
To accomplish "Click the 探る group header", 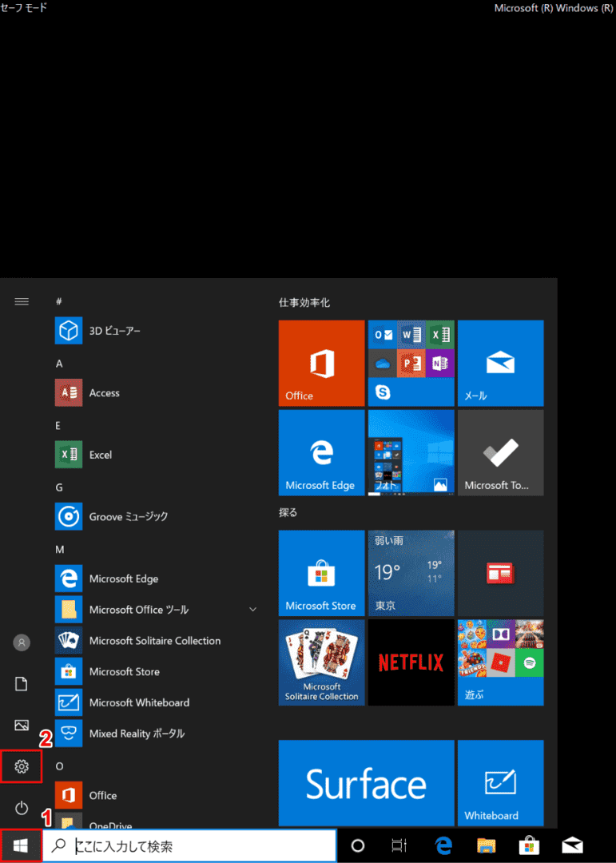I will click(288, 512).
